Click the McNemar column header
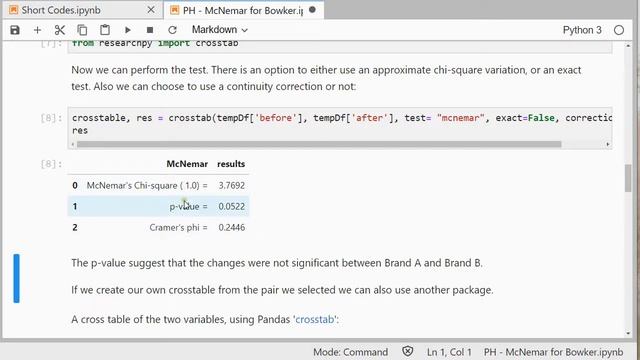 click(x=187, y=164)
